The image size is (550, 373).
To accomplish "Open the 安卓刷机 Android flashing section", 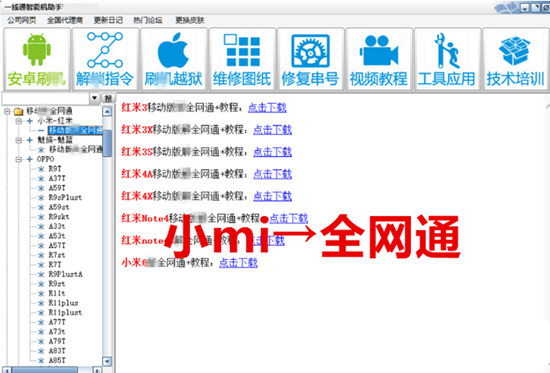I will tap(37, 59).
